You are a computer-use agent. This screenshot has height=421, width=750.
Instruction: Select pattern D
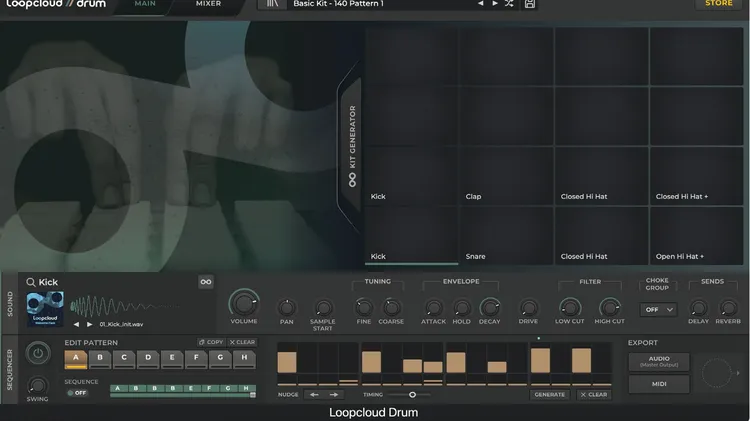pyautogui.click(x=148, y=359)
